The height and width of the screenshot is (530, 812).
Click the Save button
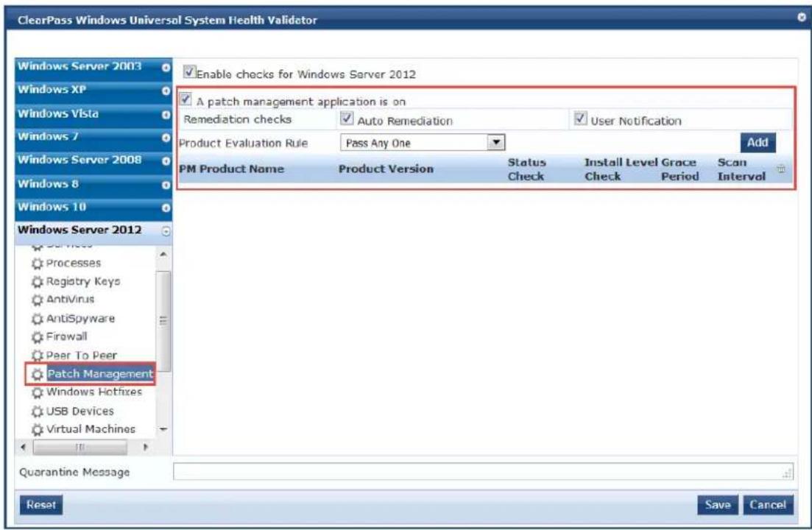coord(717,505)
